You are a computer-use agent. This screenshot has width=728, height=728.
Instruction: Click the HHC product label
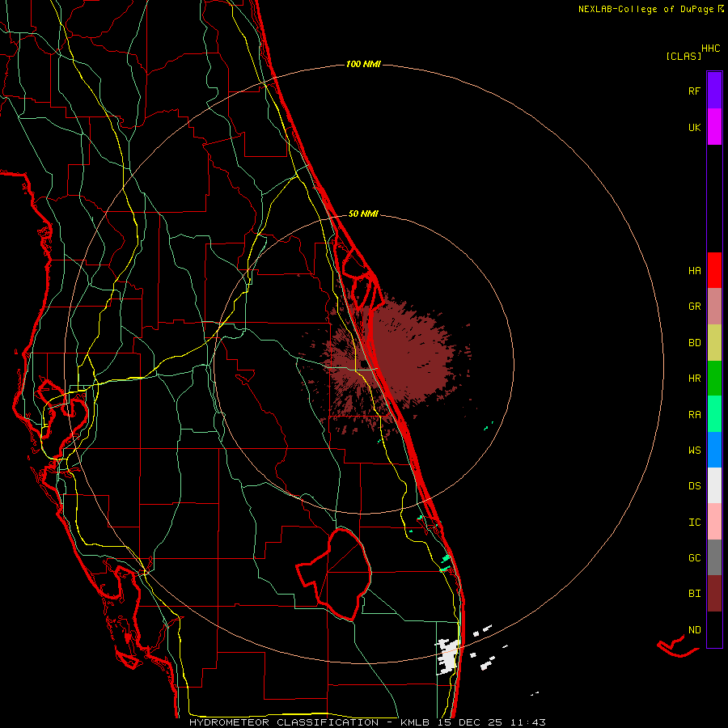click(710, 49)
